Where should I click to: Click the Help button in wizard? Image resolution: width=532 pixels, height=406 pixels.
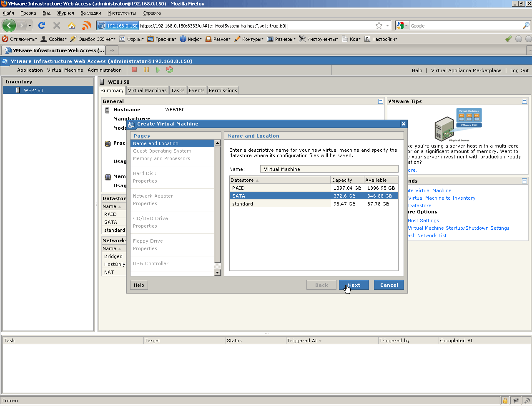(139, 285)
